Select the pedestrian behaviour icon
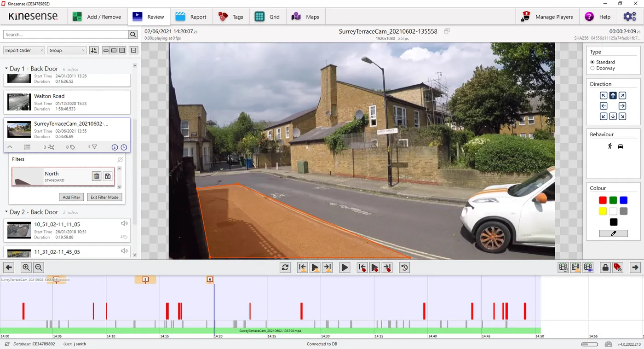This screenshot has height=349, width=644. click(610, 146)
